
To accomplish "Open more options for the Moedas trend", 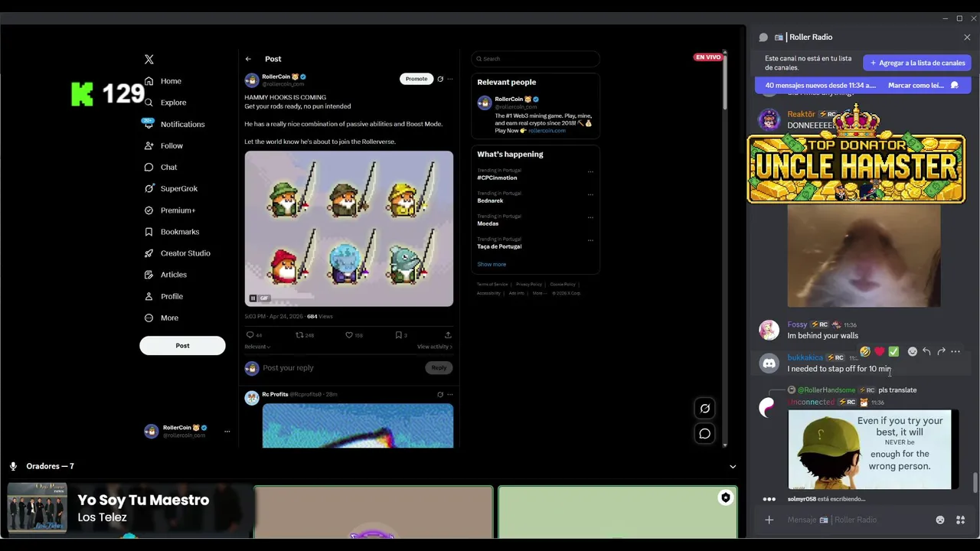I will point(590,217).
